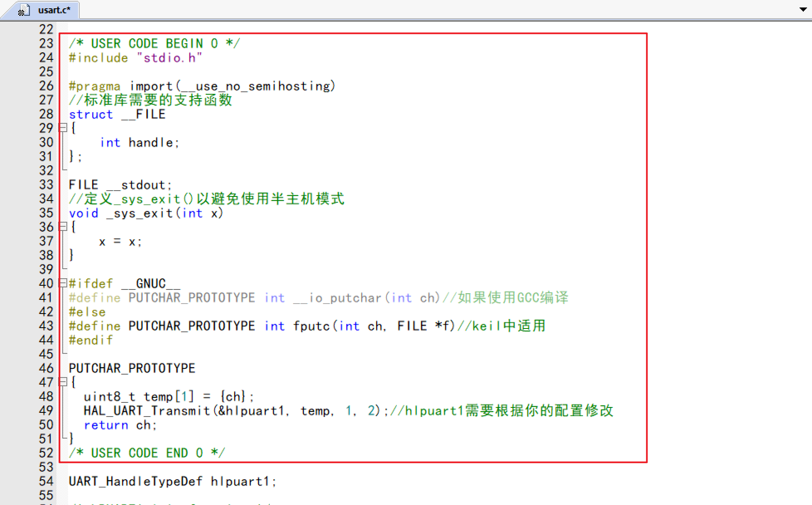The height and width of the screenshot is (505, 812).
Task: Click '/* USER CODE END 0 */' comment
Action: pos(147,453)
